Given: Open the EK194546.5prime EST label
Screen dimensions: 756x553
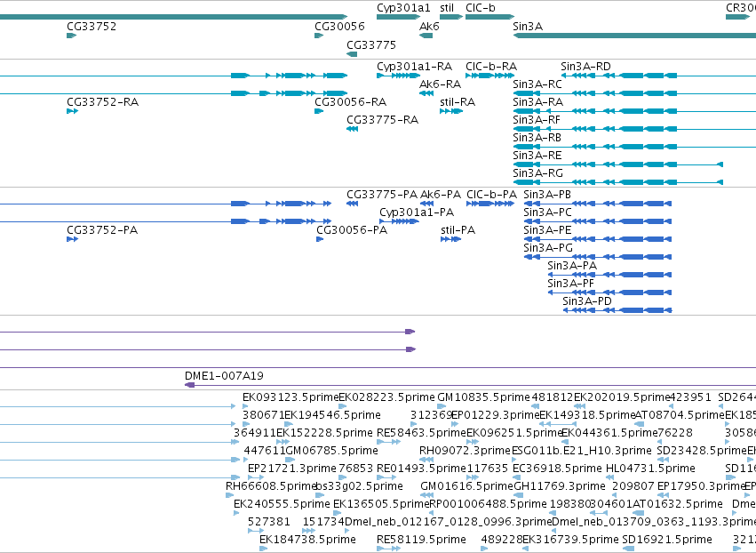Looking at the screenshot, I should coord(332,415).
